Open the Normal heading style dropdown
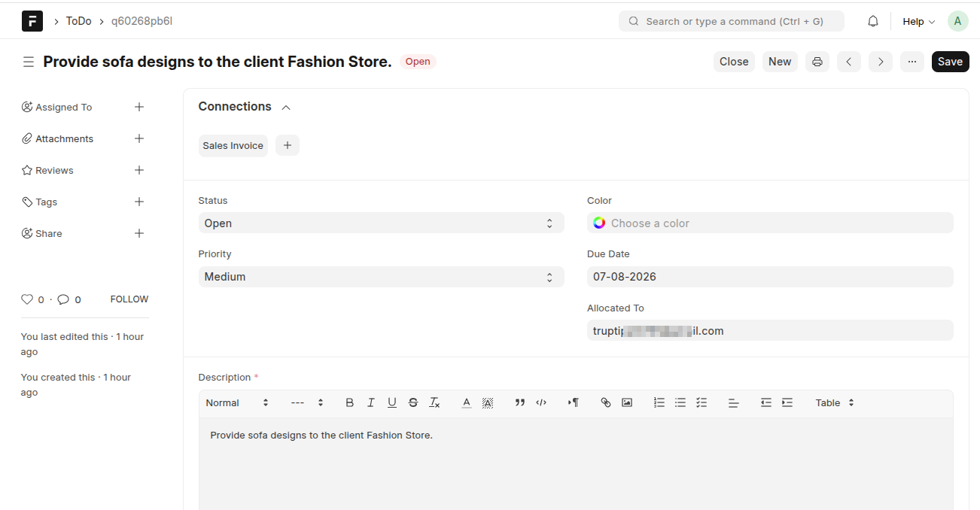This screenshot has height=510, width=980. click(x=237, y=403)
